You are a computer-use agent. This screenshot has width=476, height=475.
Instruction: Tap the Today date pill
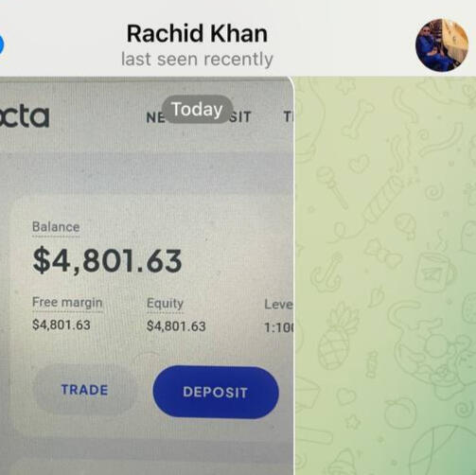198,109
